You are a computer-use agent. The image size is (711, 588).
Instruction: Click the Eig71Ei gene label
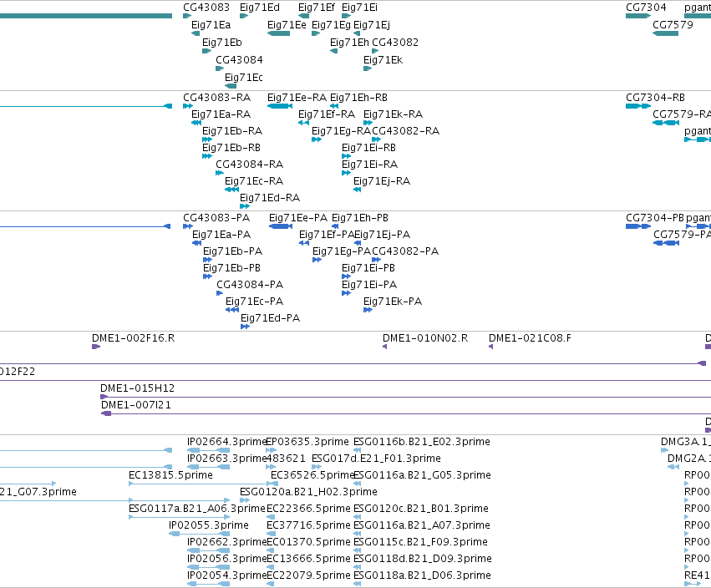coord(359,8)
